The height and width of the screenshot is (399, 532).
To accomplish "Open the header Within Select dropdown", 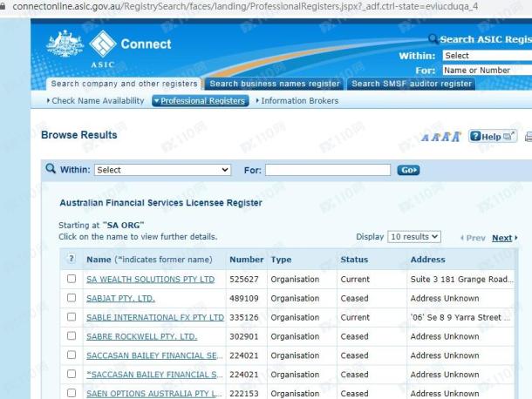I will (488, 56).
